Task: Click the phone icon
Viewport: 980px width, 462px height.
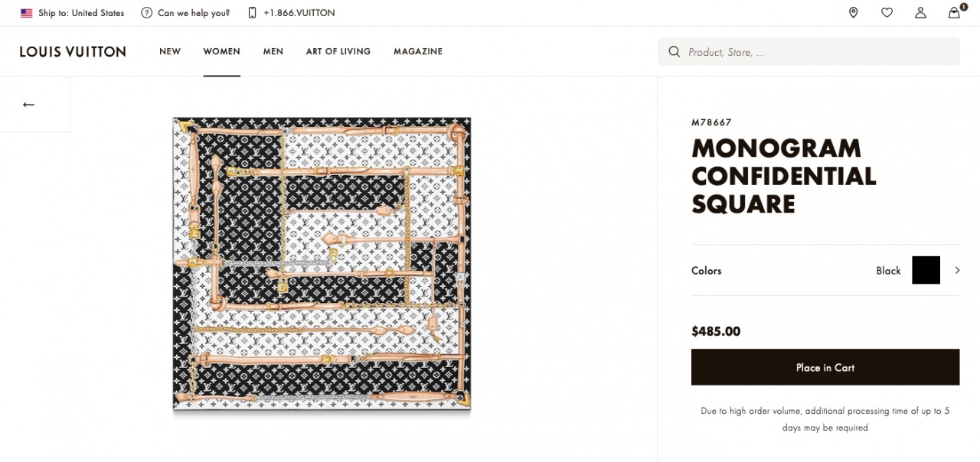Action: click(x=253, y=13)
